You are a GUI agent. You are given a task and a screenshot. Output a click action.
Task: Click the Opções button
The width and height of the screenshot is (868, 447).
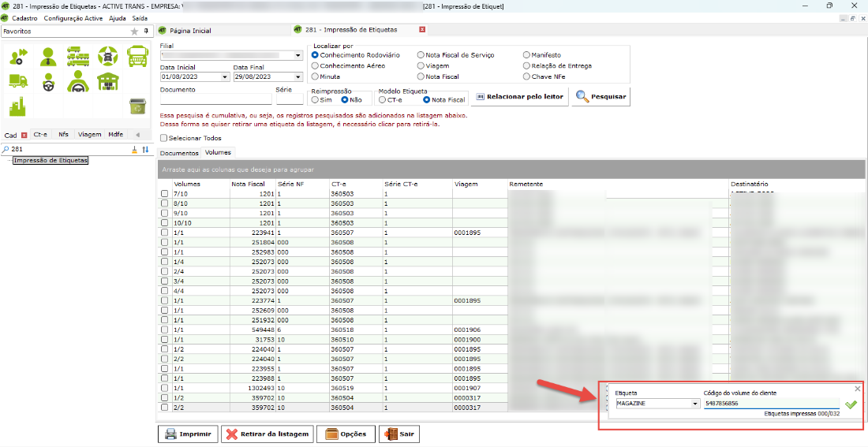(x=347, y=434)
